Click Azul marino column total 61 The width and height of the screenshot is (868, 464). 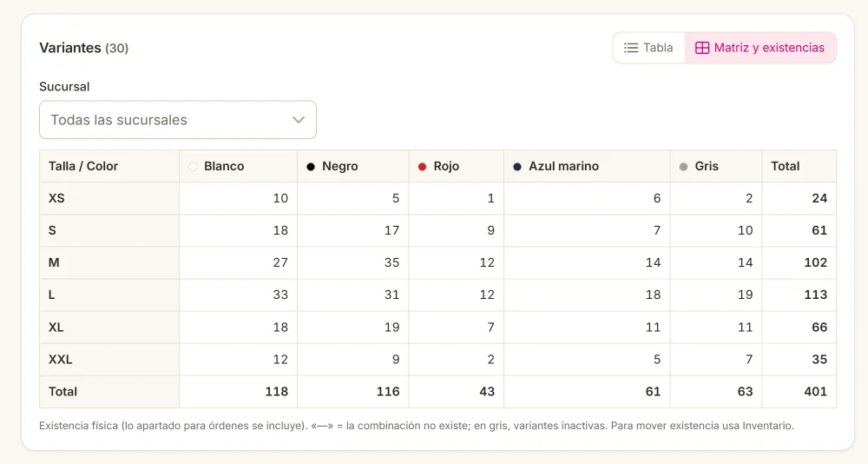pyautogui.click(x=587, y=391)
